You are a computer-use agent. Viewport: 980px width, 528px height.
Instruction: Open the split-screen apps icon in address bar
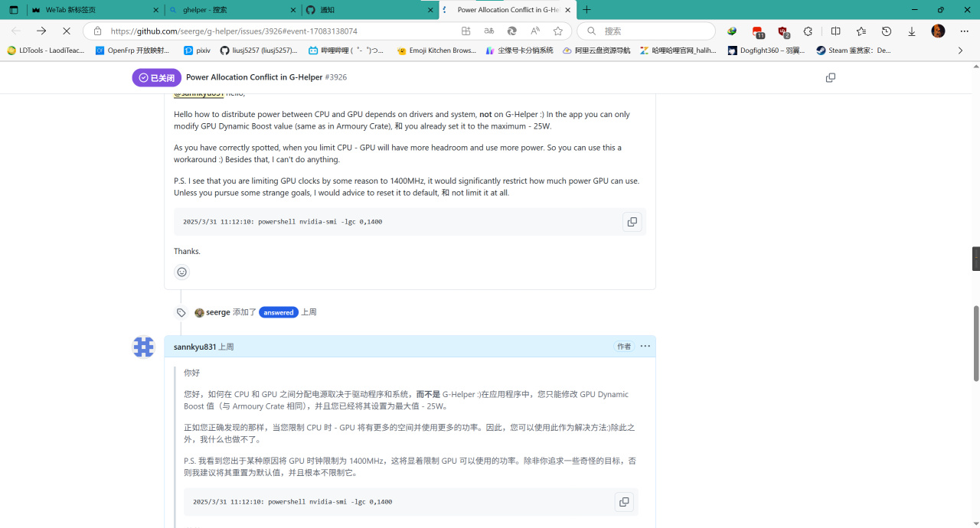coord(466,31)
